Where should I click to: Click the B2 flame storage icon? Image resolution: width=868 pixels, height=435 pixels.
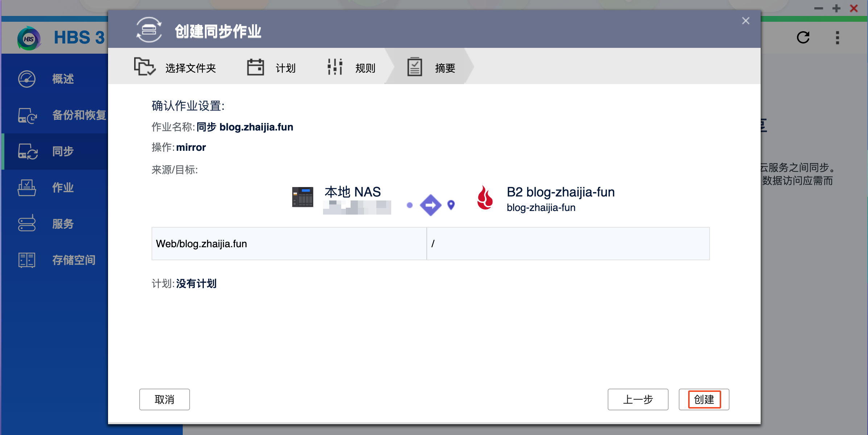485,198
